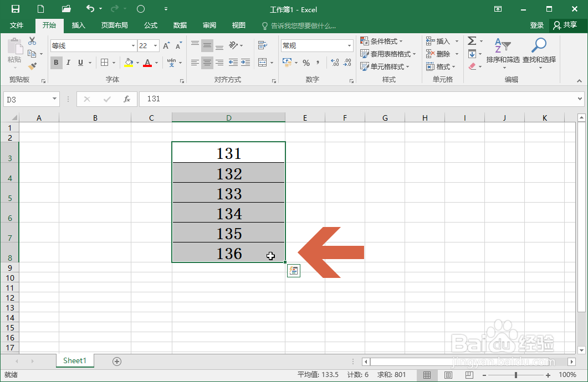Open AutoFill options button below selection
Viewport: 588px width, 382px height.
click(294, 271)
